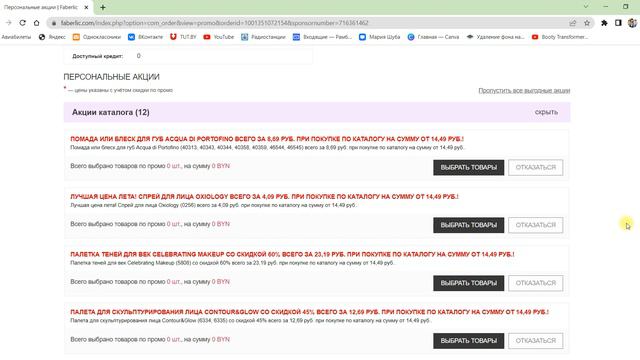This screenshot has width=640, height=360.
Task: Choose products for Oxiology face spray promo
Action: click(x=469, y=225)
